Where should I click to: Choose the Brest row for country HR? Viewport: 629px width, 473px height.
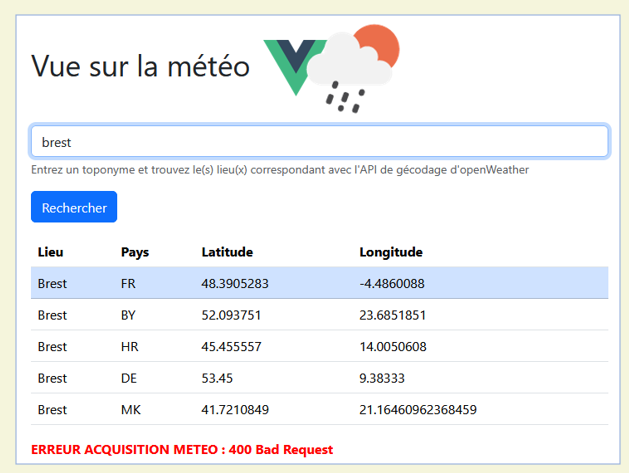(319, 347)
